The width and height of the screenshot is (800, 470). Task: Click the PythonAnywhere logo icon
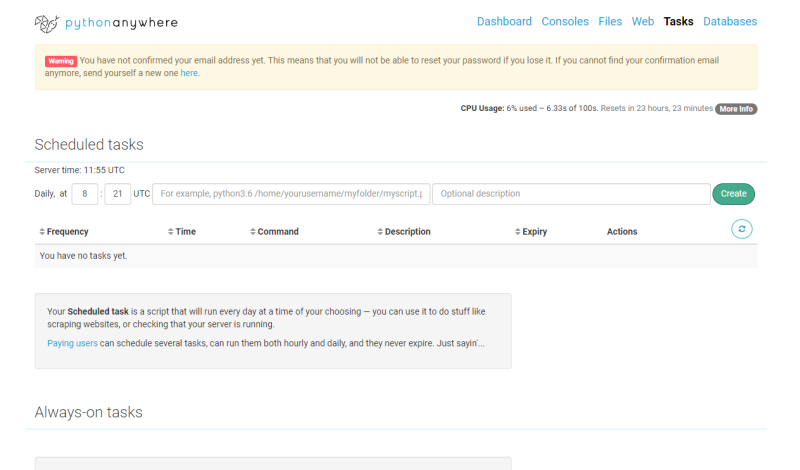[x=47, y=22]
